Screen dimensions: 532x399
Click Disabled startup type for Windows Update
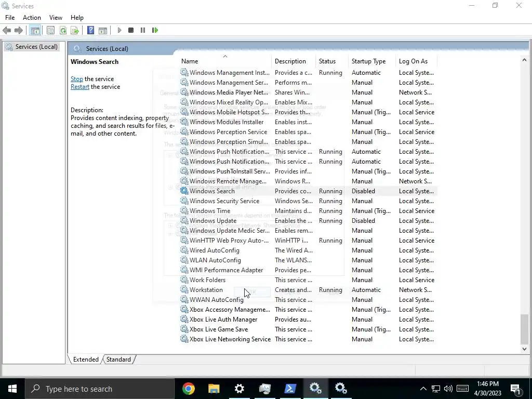[x=363, y=220]
